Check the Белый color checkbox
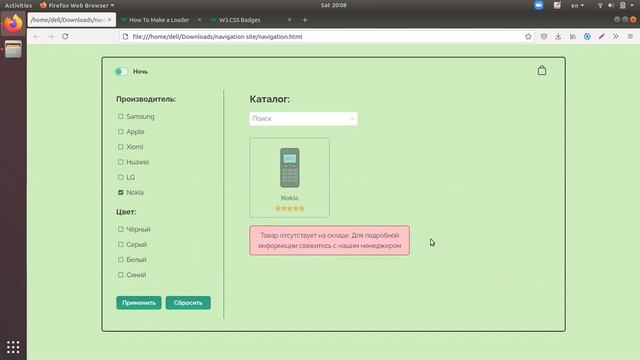The height and width of the screenshot is (360, 640). [120, 260]
